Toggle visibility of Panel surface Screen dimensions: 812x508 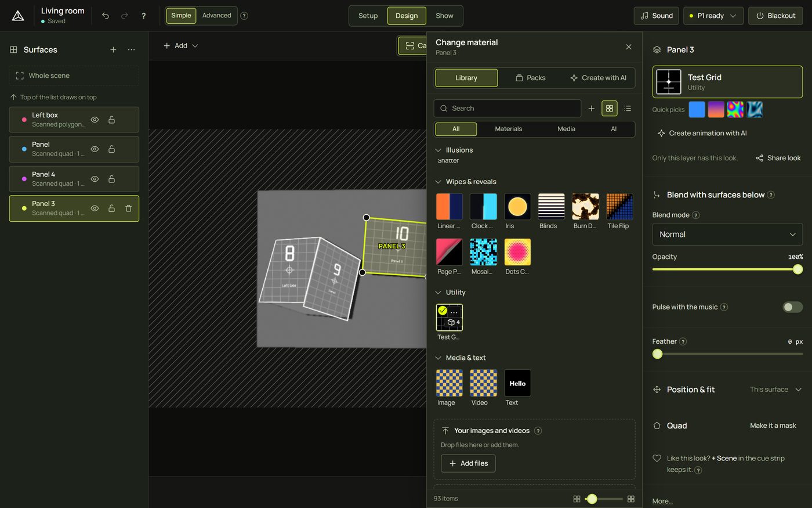coord(95,149)
